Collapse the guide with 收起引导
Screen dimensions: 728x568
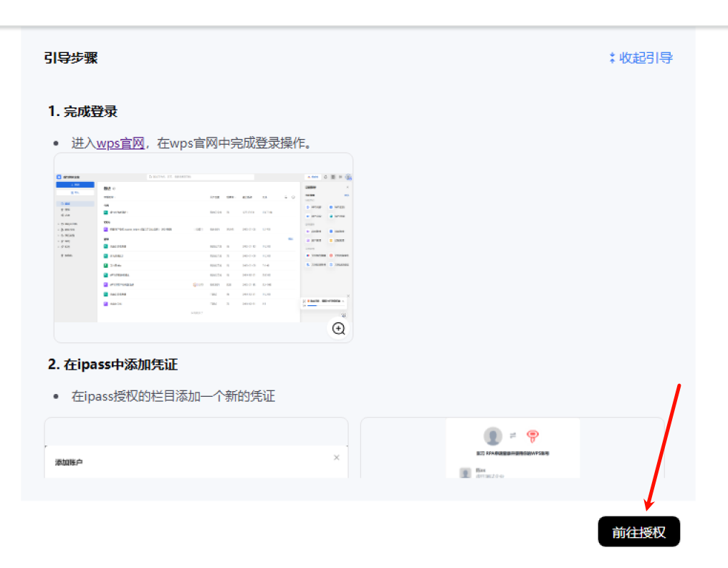tap(641, 58)
